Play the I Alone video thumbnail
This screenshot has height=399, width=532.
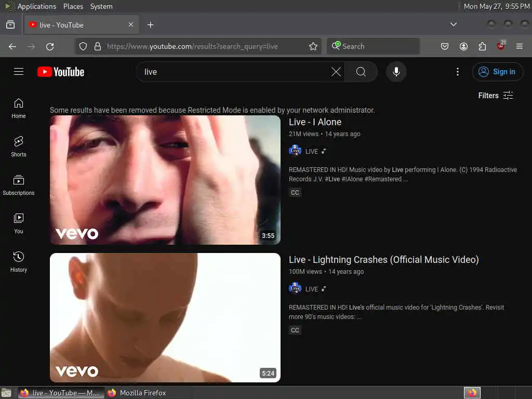pos(165,180)
